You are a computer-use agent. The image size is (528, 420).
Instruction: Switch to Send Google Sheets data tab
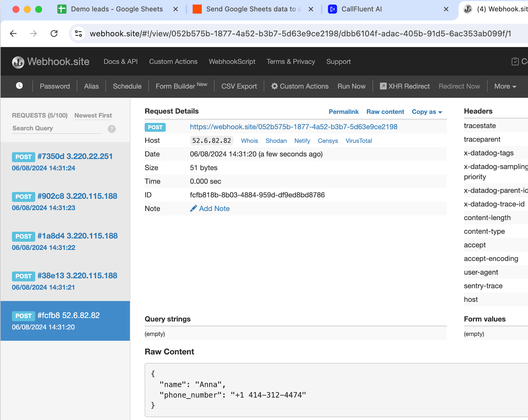[x=253, y=9]
